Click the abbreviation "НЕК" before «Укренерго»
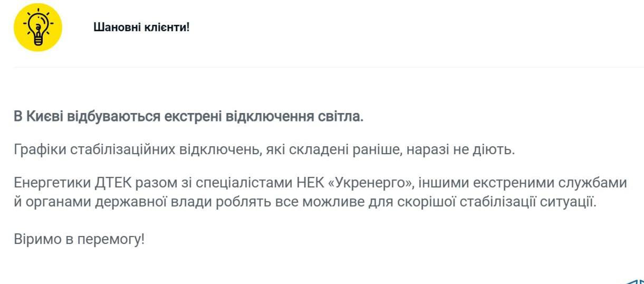Image resolution: width=644 pixels, height=284 pixels. [308, 183]
